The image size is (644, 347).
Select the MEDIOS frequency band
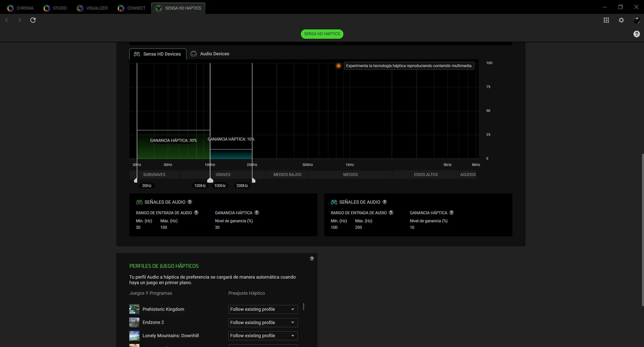tap(350, 175)
